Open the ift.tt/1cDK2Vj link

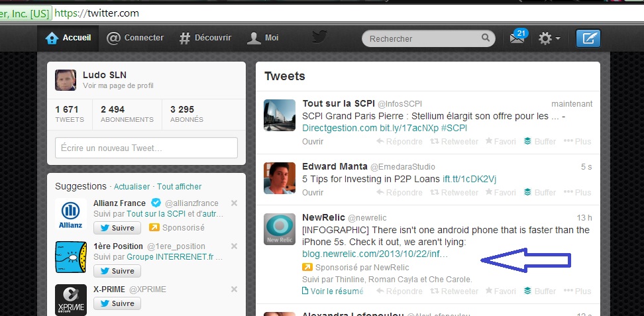coord(470,179)
